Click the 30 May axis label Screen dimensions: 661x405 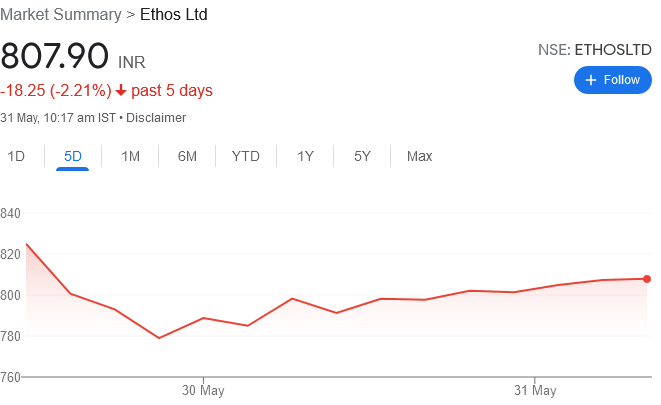tap(203, 389)
